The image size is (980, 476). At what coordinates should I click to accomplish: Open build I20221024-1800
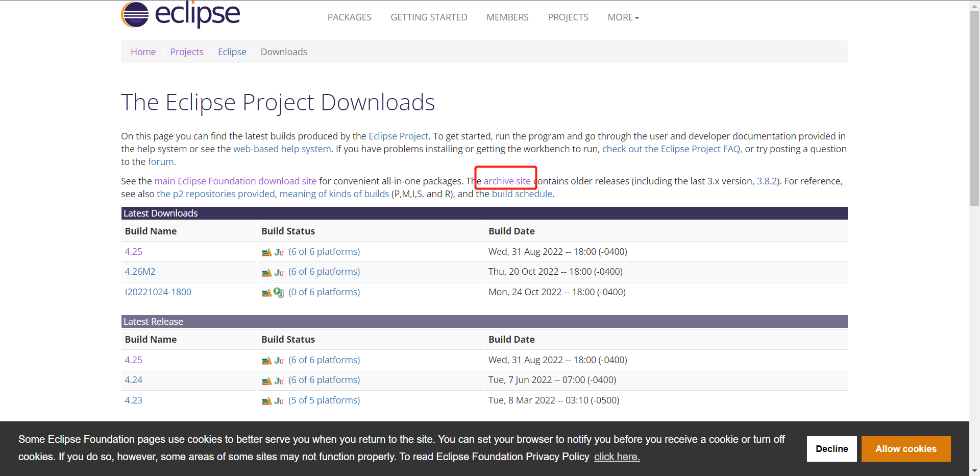158,292
